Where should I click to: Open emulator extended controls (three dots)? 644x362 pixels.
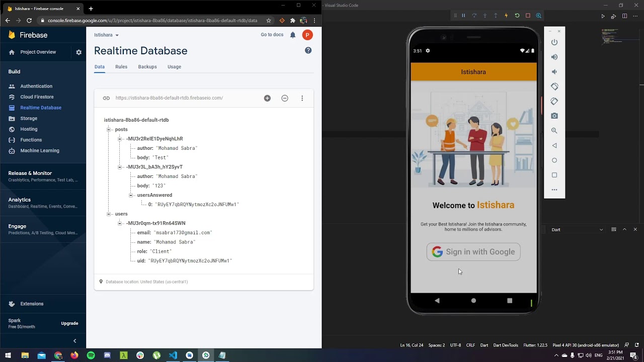554,190
